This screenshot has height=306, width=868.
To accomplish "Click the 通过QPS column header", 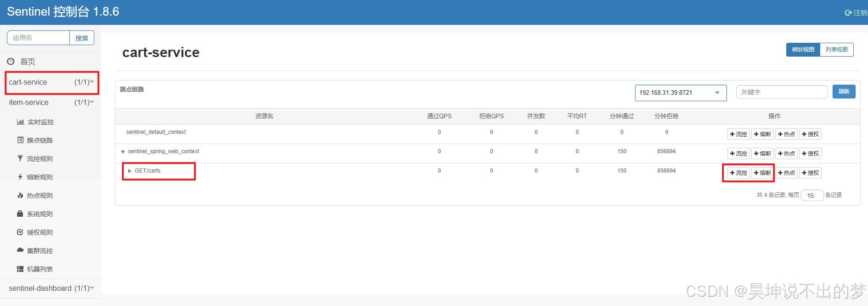I will pyautogui.click(x=439, y=116).
